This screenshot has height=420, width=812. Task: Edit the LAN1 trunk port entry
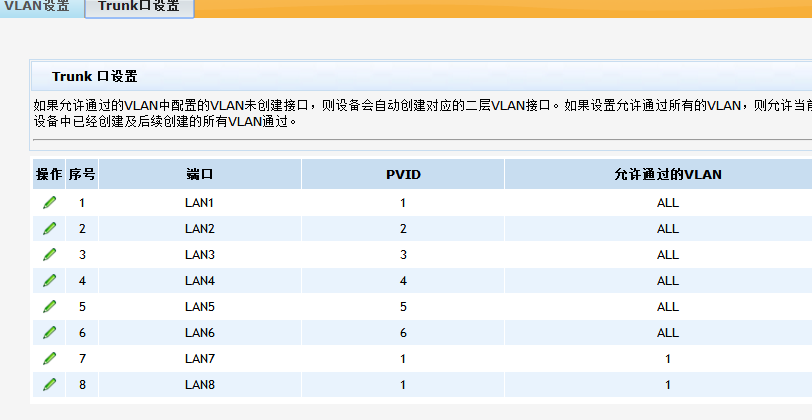coord(49,202)
